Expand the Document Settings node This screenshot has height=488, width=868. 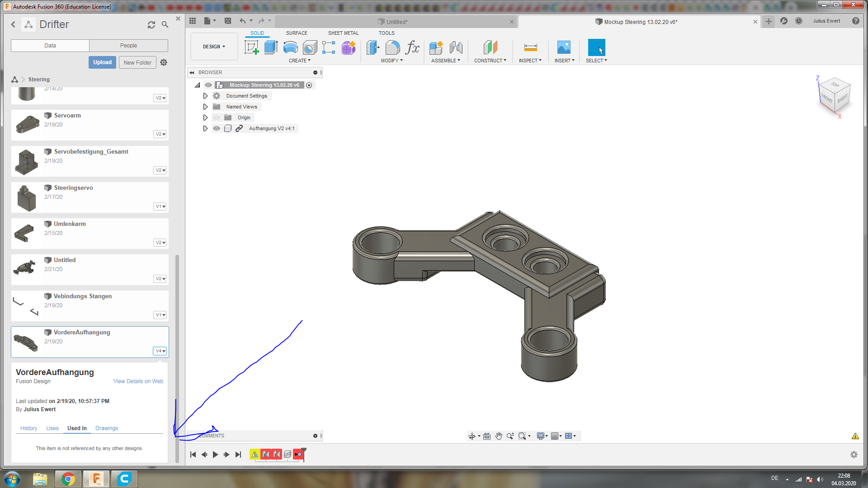205,96
